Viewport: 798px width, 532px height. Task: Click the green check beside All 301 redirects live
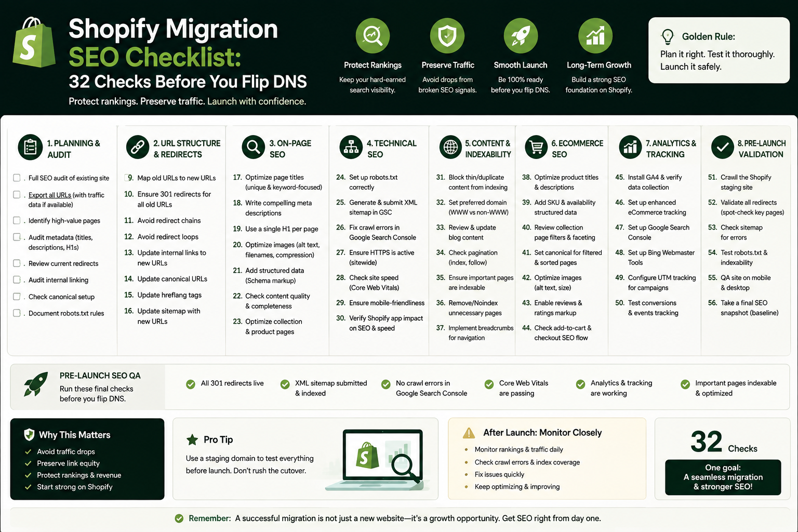(x=191, y=384)
